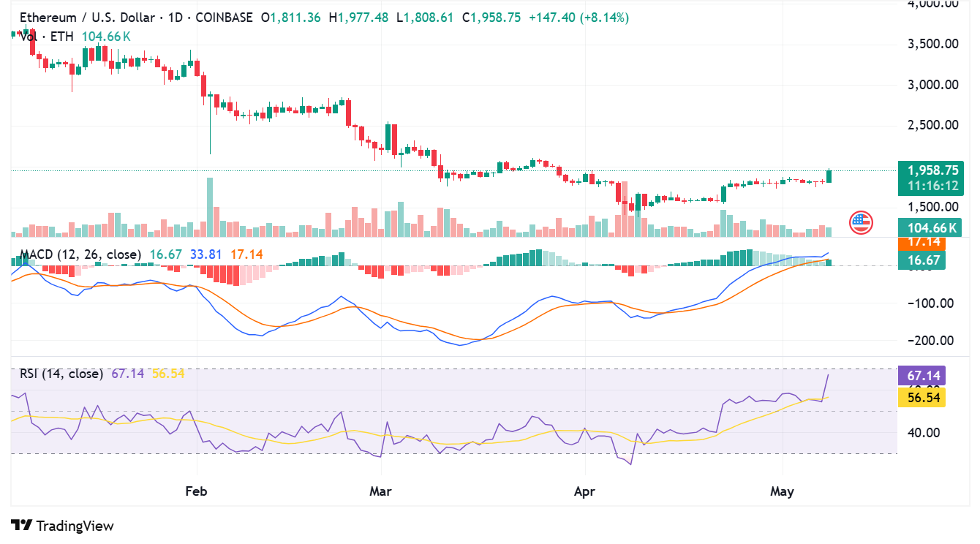Click the purple RSI value 67.14 in legend

tap(127, 374)
